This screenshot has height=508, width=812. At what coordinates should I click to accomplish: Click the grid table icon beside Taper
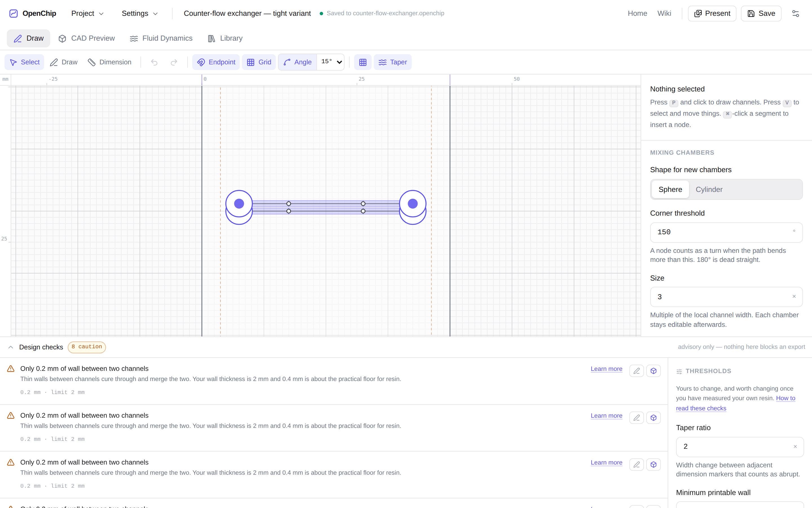[363, 62]
